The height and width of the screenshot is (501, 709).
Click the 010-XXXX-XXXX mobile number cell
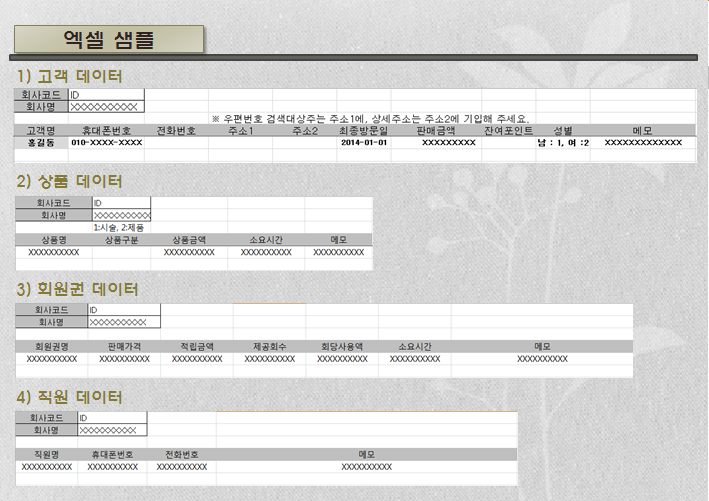pos(106,143)
